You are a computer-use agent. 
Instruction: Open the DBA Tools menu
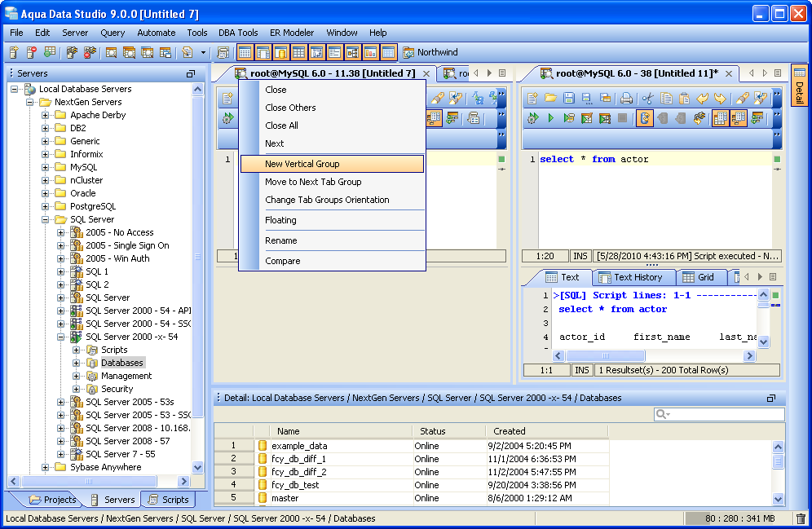pos(238,33)
